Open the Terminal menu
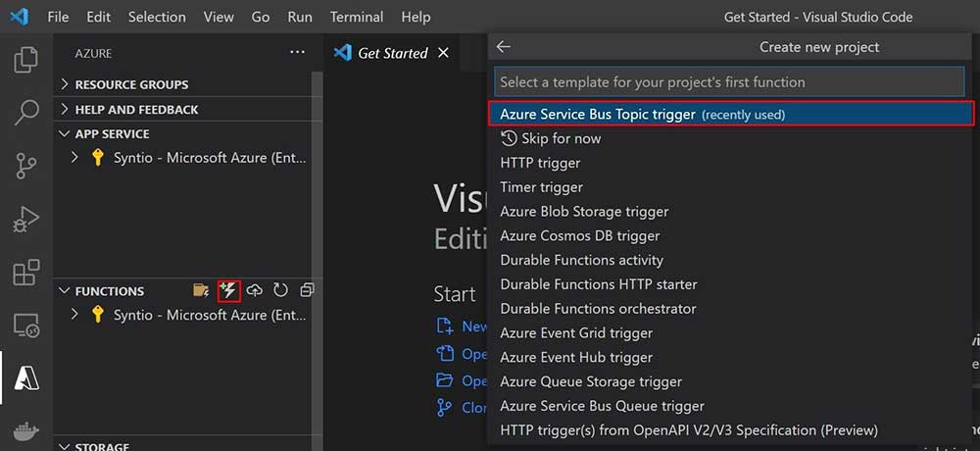 pos(357,17)
